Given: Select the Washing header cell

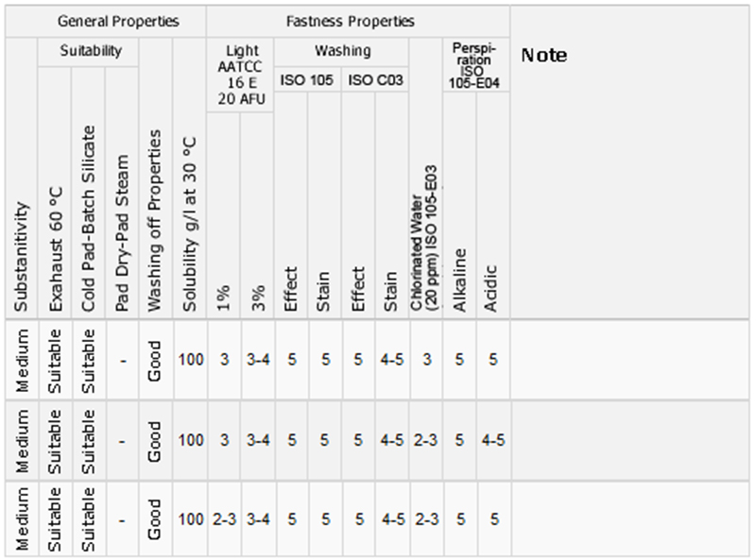Looking at the screenshot, I should pos(341,52).
